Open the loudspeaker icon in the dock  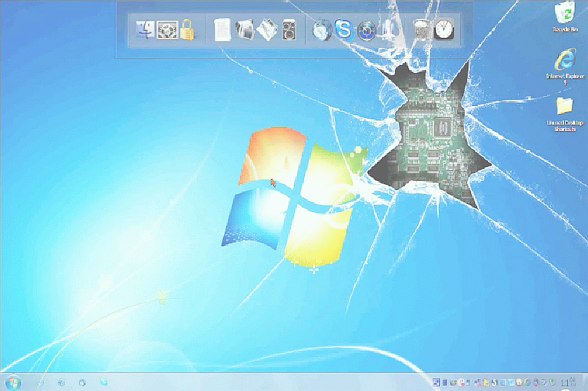click(289, 29)
